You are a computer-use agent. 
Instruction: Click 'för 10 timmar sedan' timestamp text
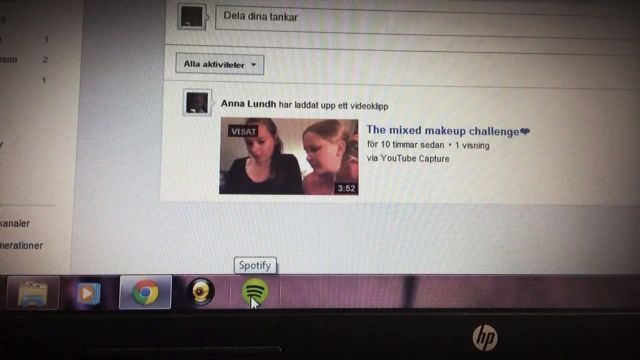click(x=405, y=144)
